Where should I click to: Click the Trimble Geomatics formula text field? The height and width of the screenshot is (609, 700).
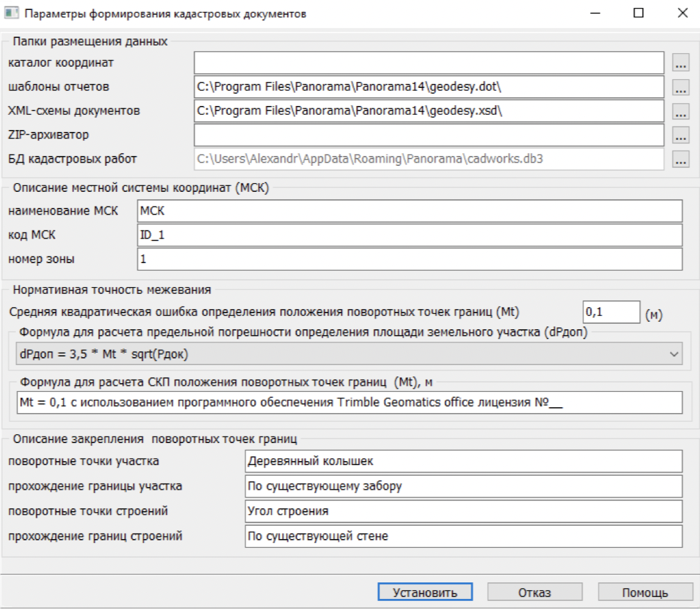coord(347,402)
